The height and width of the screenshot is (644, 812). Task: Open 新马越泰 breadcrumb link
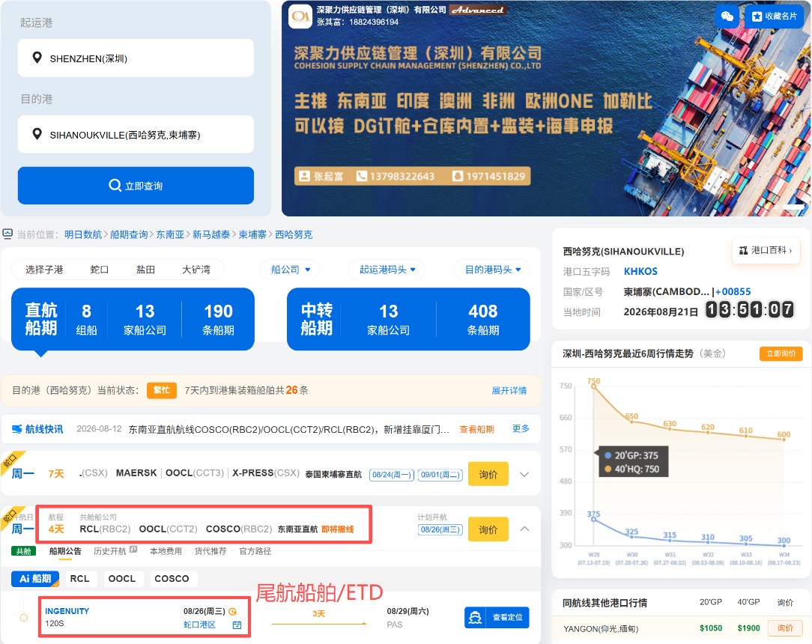(211, 234)
